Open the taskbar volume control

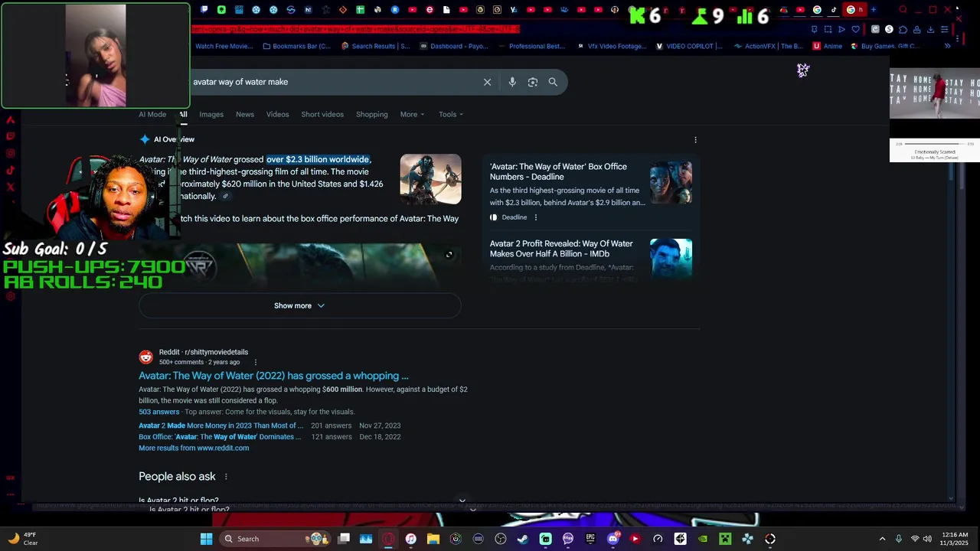(927, 539)
